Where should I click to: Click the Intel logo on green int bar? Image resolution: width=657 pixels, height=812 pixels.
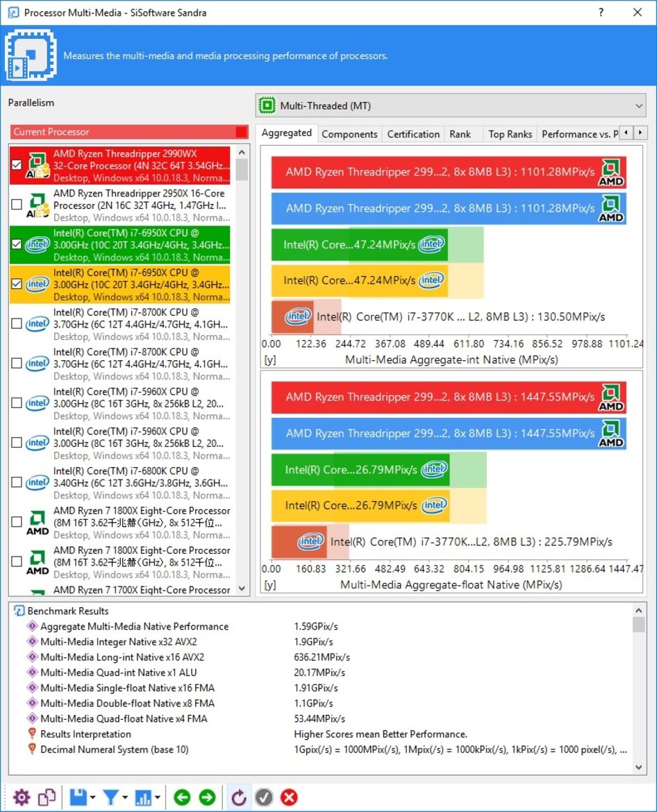point(431,244)
